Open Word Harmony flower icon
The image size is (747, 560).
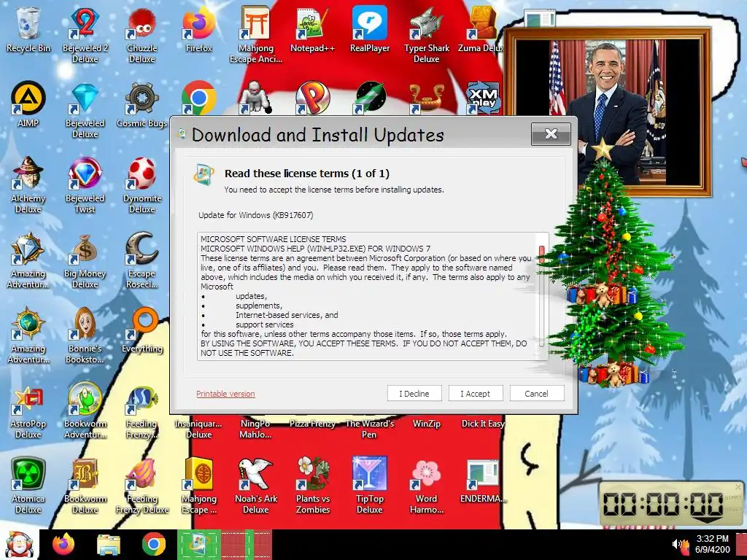(x=426, y=486)
